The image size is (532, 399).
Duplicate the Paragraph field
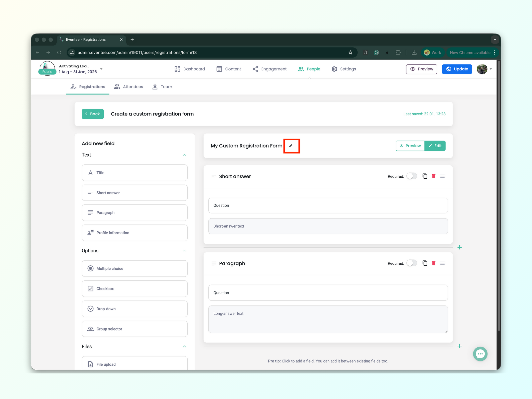pyautogui.click(x=425, y=263)
